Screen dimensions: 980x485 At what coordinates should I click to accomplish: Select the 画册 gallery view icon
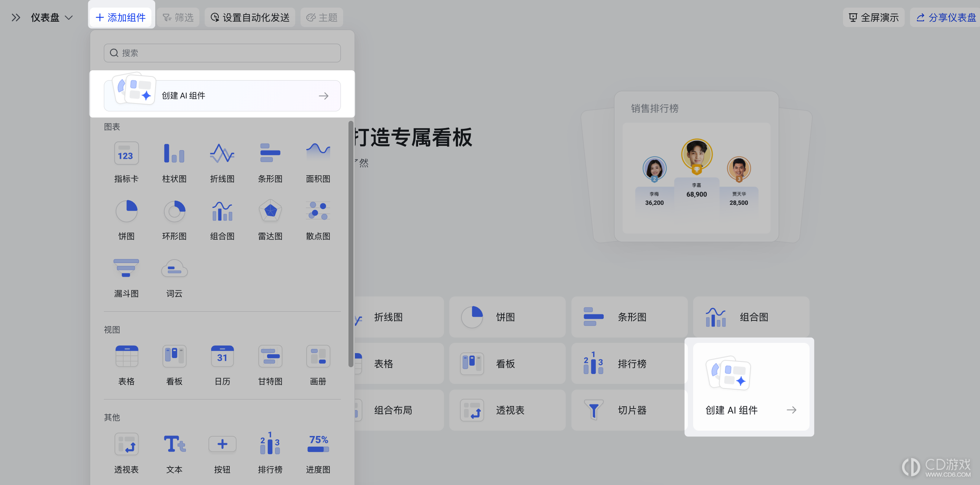pos(318,356)
